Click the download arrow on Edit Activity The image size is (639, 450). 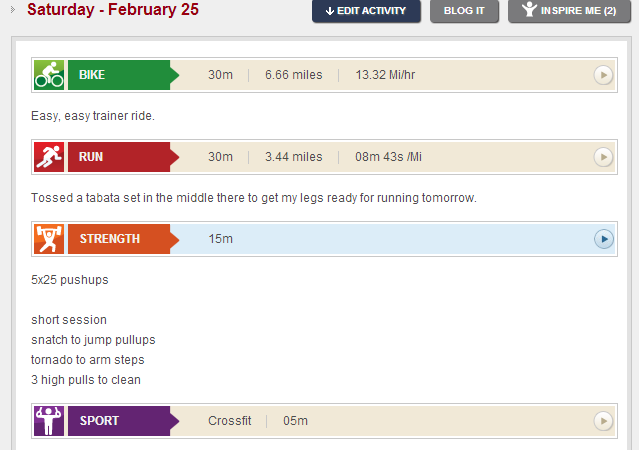click(329, 11)
